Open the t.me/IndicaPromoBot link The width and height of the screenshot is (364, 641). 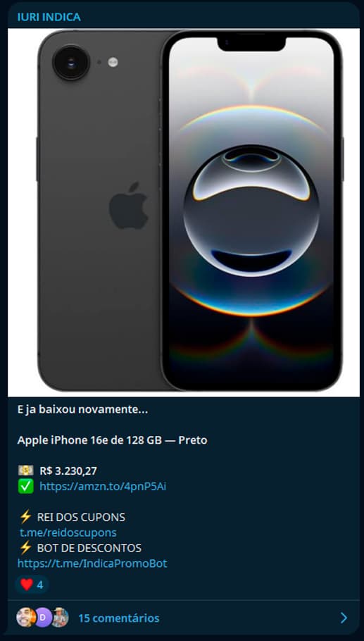pyautogui.click(x=92, y=564)
